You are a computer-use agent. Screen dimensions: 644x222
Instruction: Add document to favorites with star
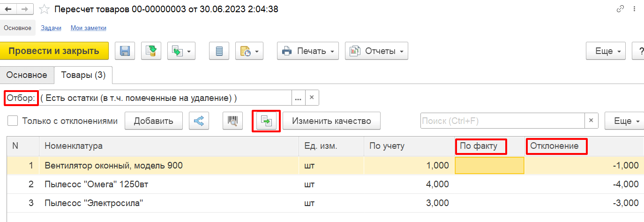click(44, 9)
